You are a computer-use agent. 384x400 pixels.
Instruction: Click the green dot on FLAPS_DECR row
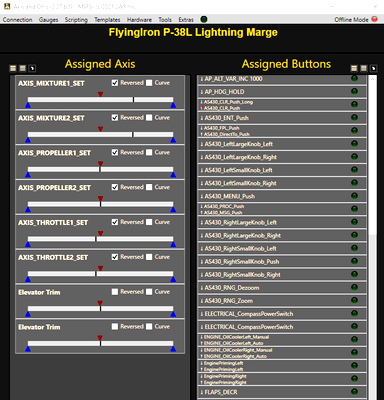[354, 392]
